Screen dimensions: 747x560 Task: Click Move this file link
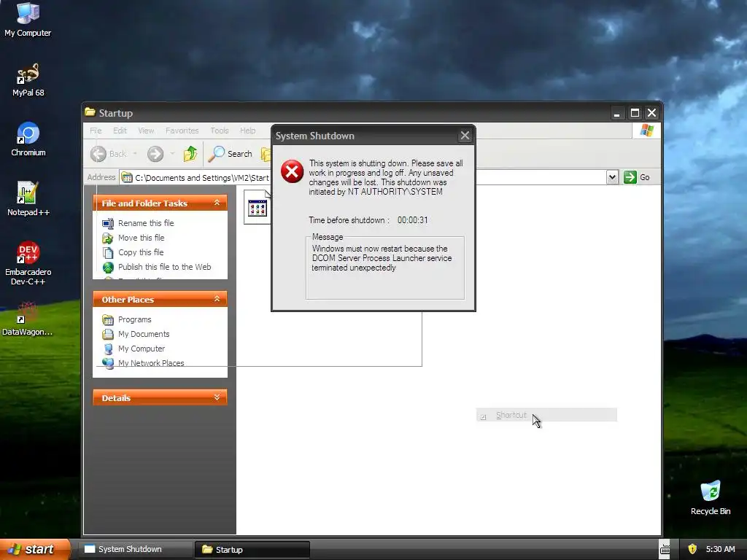tap(141, 238)
